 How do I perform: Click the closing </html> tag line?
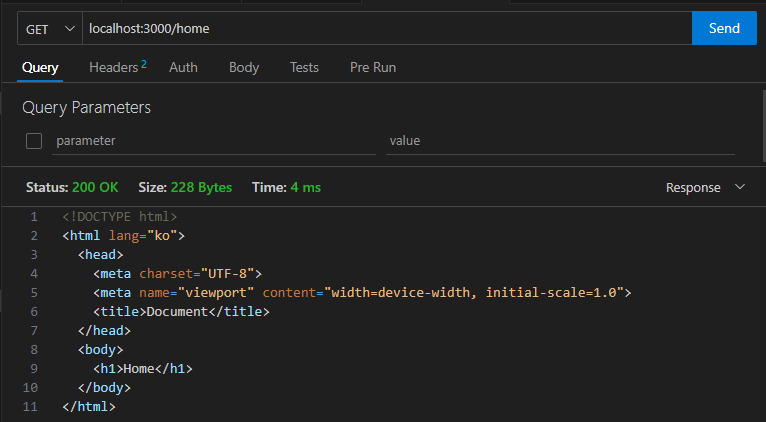(x=89, y=407)
